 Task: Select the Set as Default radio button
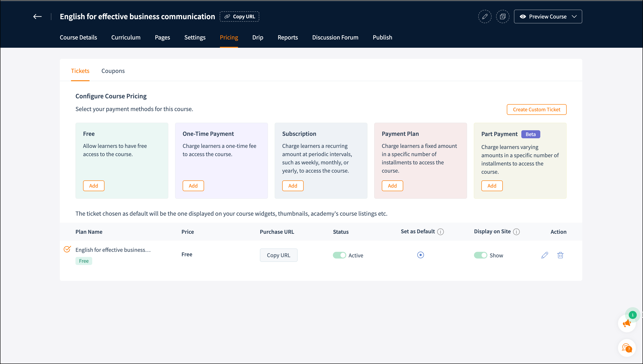pos(421,255)
